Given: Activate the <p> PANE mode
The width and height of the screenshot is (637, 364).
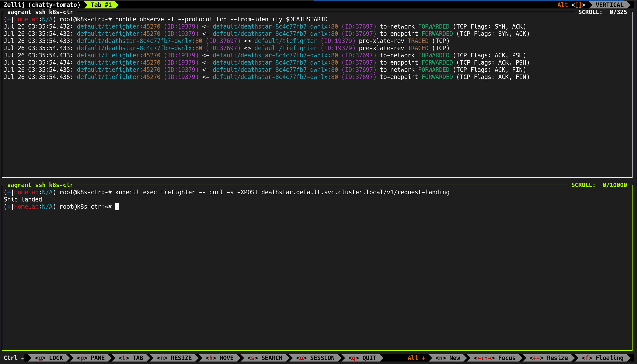Looking at the screenshot, I should [x=91, y=358].
